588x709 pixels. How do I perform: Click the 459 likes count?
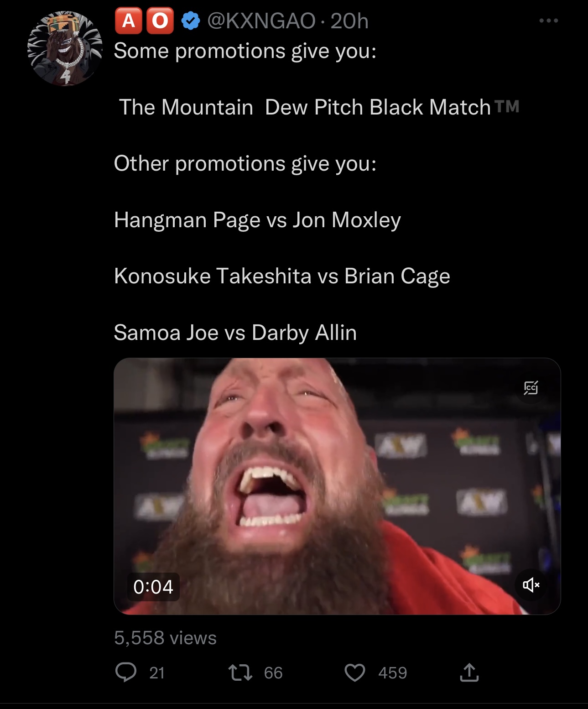point(392,673)
